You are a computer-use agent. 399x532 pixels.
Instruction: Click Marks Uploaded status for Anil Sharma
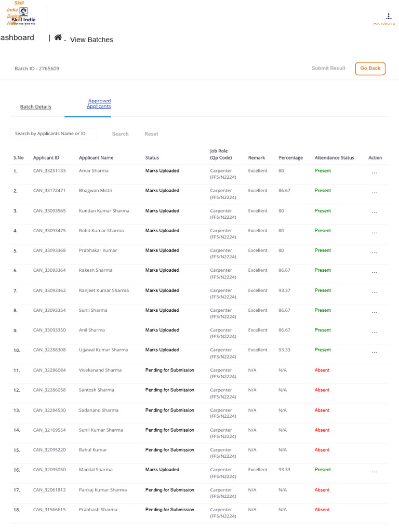click(x=162, y=330)
